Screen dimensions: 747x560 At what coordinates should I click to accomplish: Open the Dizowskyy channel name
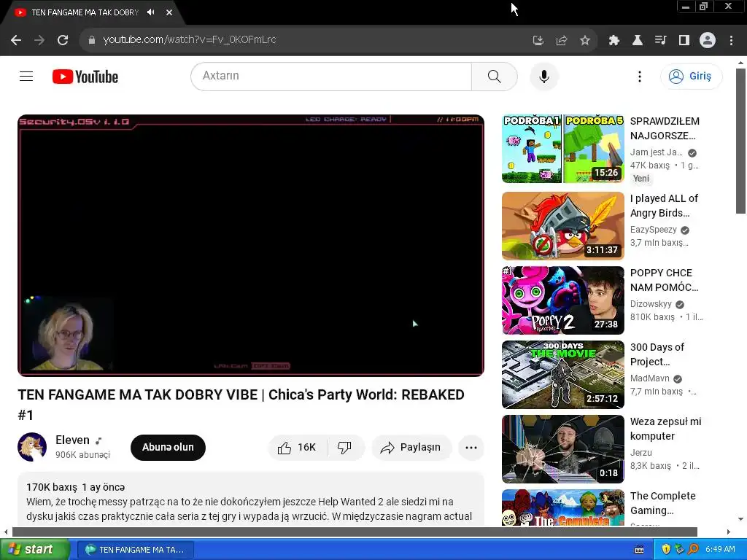pyautogui.click(x=651, y=304)
